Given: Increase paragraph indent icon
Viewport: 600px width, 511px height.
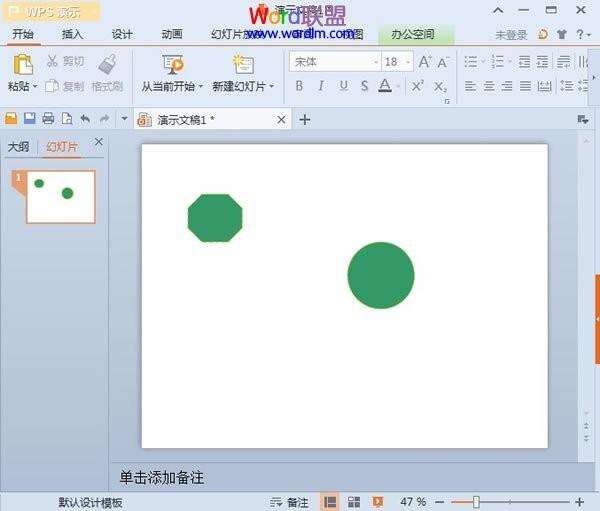Looking at the screenshot, I should click(x=543, y=62).
